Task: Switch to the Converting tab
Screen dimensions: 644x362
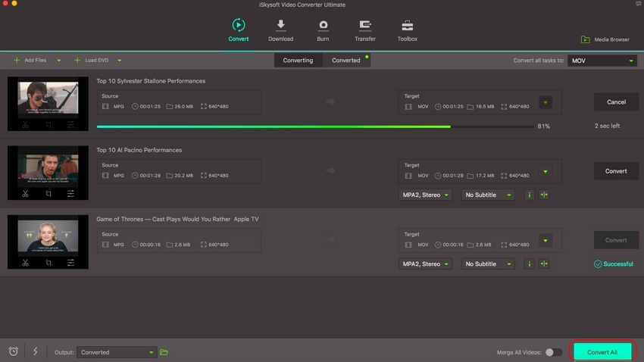Action: (298, 61)
